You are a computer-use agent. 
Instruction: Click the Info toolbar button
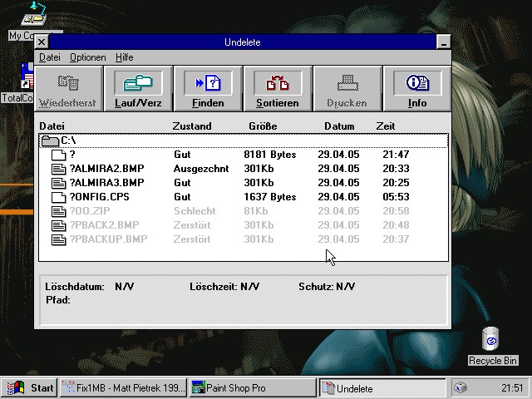pos(417,89)
